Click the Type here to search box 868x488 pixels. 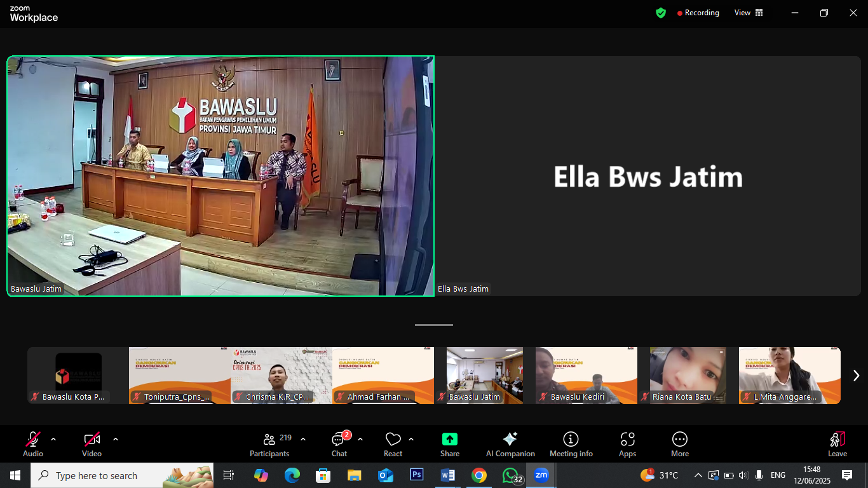(x=123, y=475)
